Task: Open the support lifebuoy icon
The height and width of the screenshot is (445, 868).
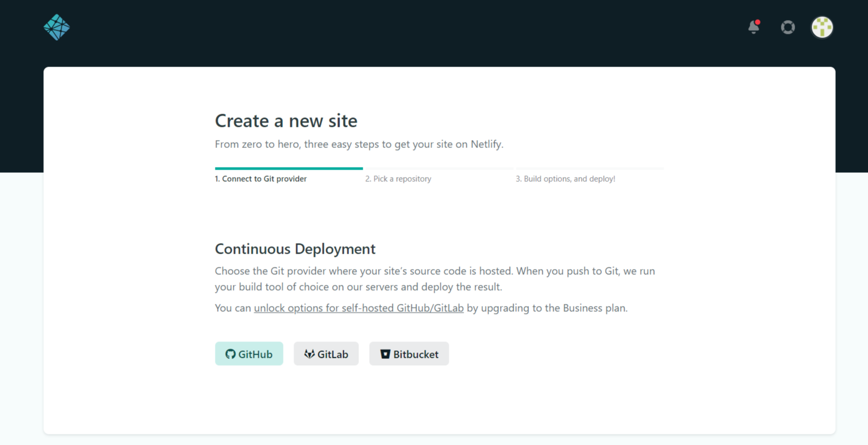Action: click(x=788, y=27)
